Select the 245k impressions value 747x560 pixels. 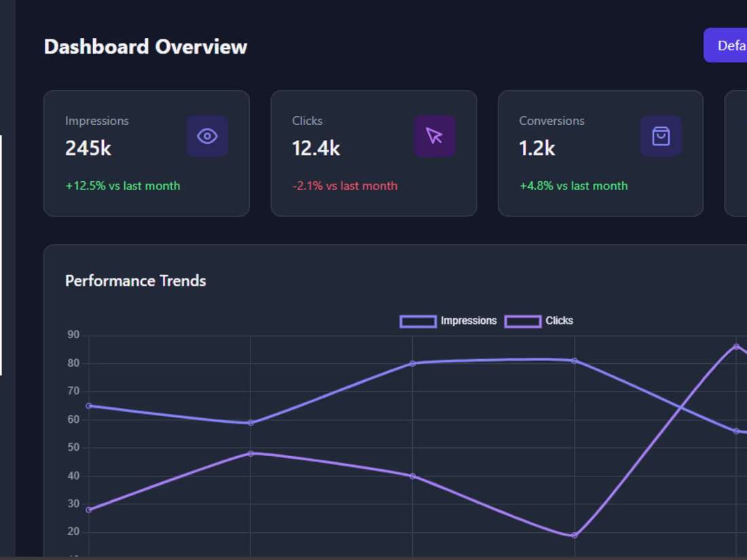[x=88, y=148]
